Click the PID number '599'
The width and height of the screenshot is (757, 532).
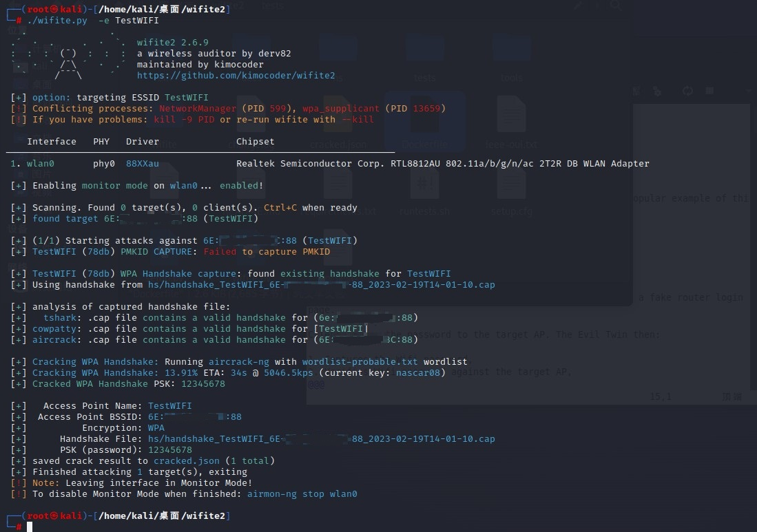point(278,109)
